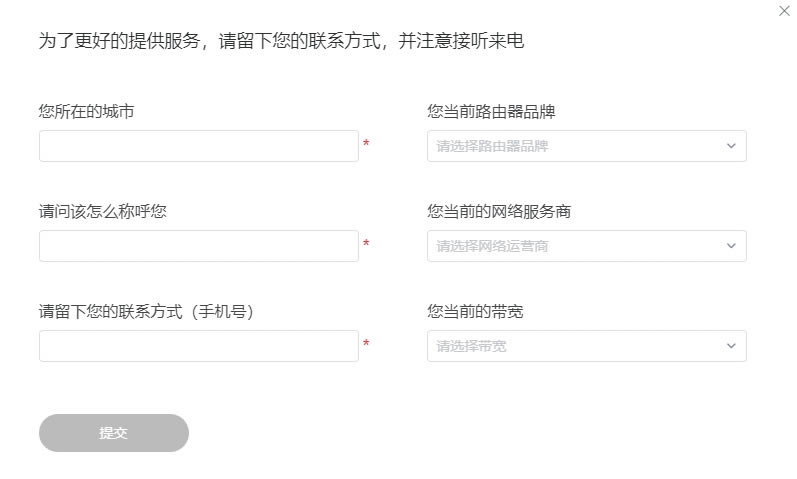The width and height of the screenshot is (797, 479).
Task: Click the dialog heading about 联系方式
Action: pos(281,41)
